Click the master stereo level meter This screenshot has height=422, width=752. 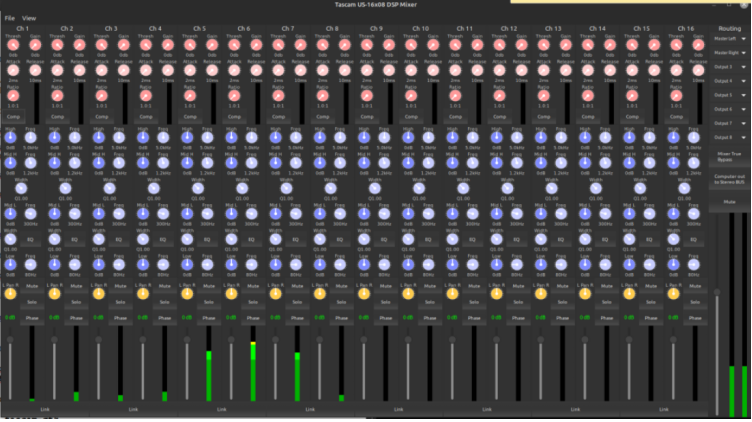pyautogui.click(x=738, y=315)
